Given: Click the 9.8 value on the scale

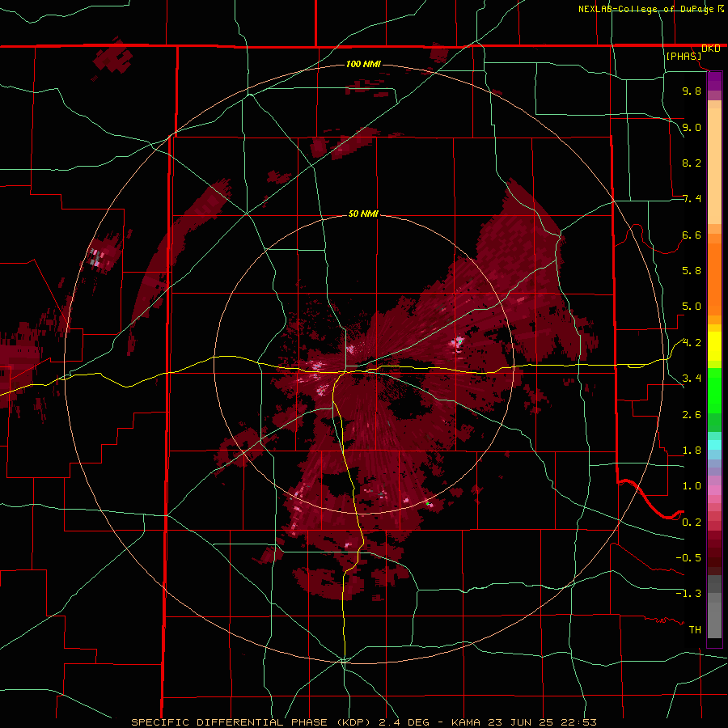Looking at the screenshot, I should tap(692, 91).
